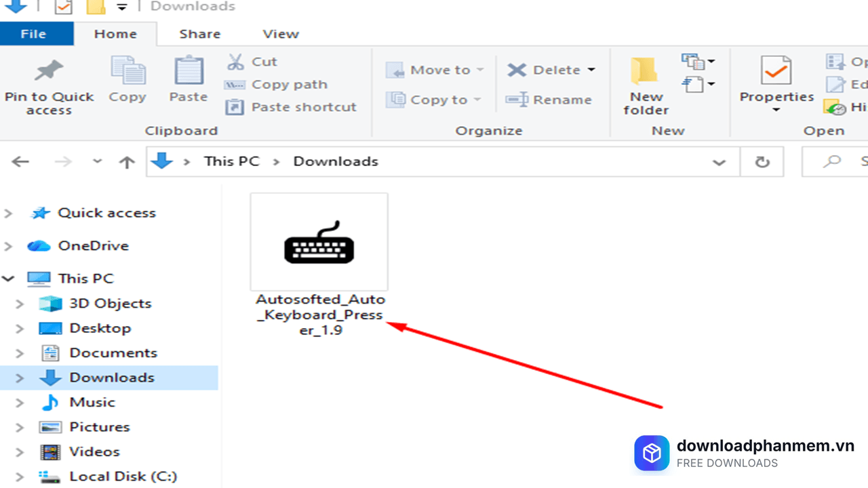Open the Copy to dropdown
This screenshot has height=488, width=868.
click(x=433, y=100)
